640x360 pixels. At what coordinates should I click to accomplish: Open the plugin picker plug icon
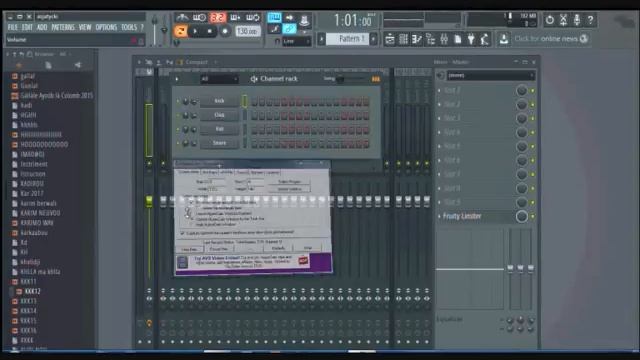tap(471, 39)
